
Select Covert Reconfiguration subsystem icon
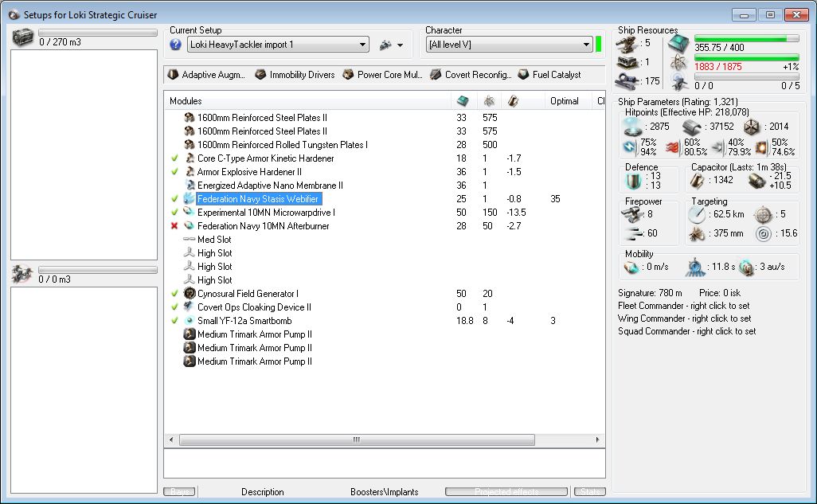click(x=436, y=75)
